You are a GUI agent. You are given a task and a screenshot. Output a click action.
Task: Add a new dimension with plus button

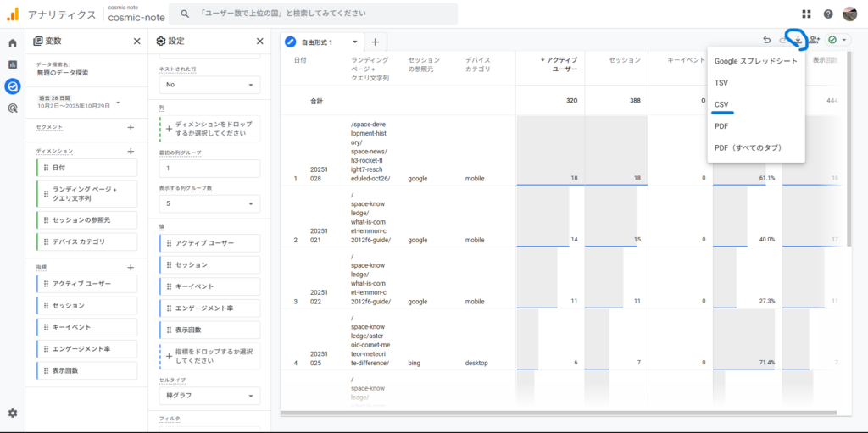tap(131, 151)
